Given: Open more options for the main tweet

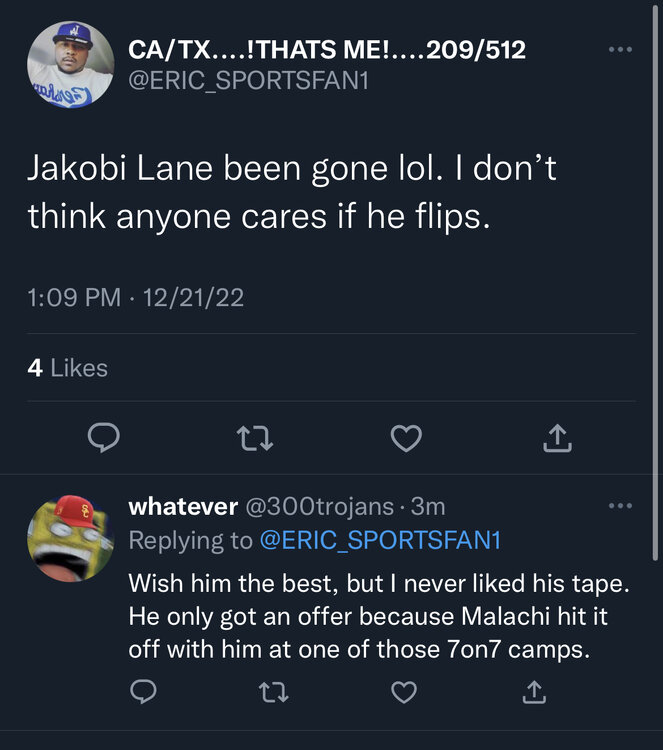Looking at the screenshot, I should 620,49.
